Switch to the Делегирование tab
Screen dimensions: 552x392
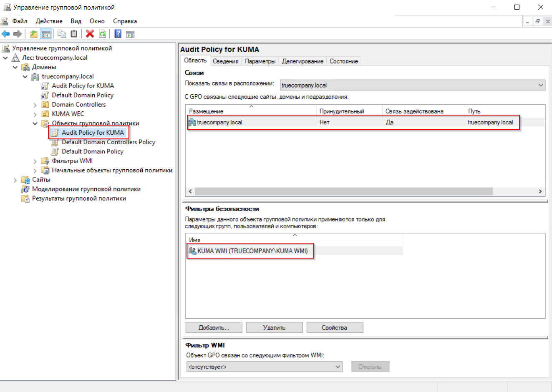302,61
